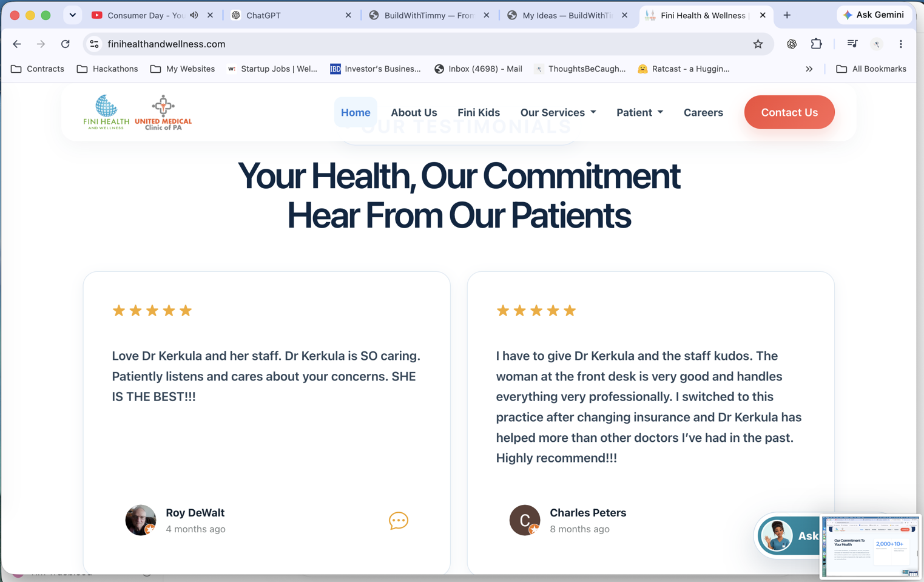Open the Fini Kids page
924x582 pixels.
click(479, 112)
